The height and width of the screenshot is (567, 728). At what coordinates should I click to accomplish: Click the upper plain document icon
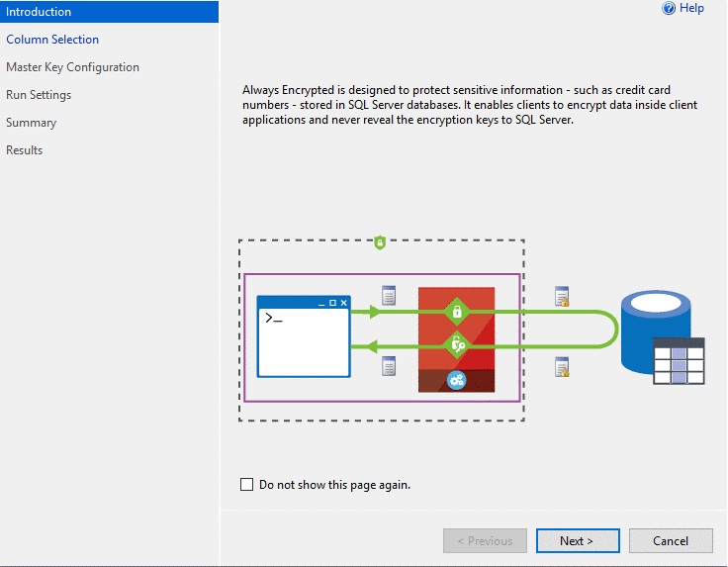(389, 295)
